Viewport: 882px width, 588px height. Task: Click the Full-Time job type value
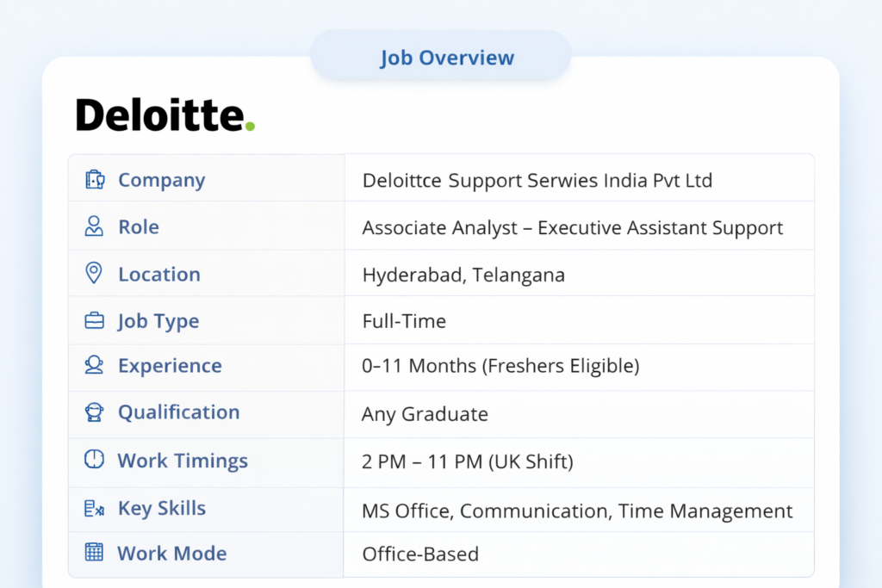pyautogui.click(x=404, y=322)
